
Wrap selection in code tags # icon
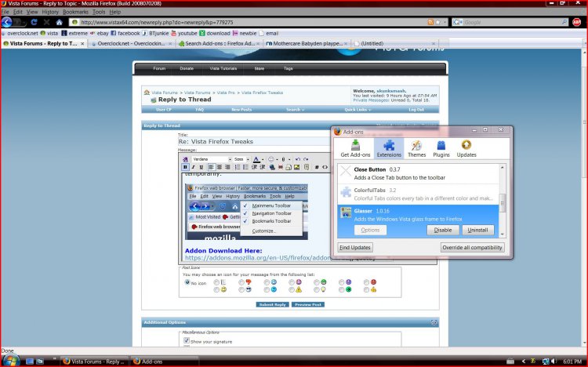317,167
